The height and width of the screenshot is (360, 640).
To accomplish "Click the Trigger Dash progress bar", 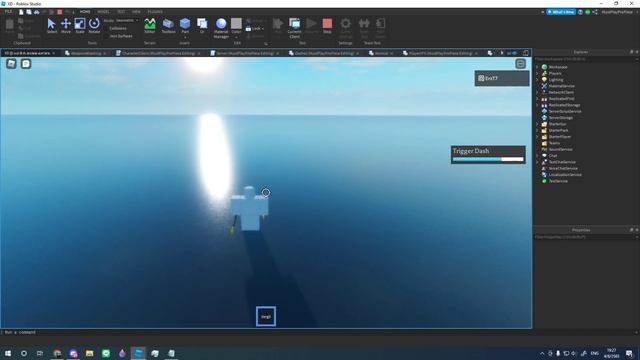I will click(x=488, y=159).
